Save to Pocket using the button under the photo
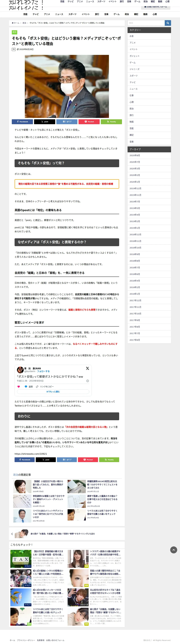The height and width of the screenshot is (644, 180). [89, 122]
